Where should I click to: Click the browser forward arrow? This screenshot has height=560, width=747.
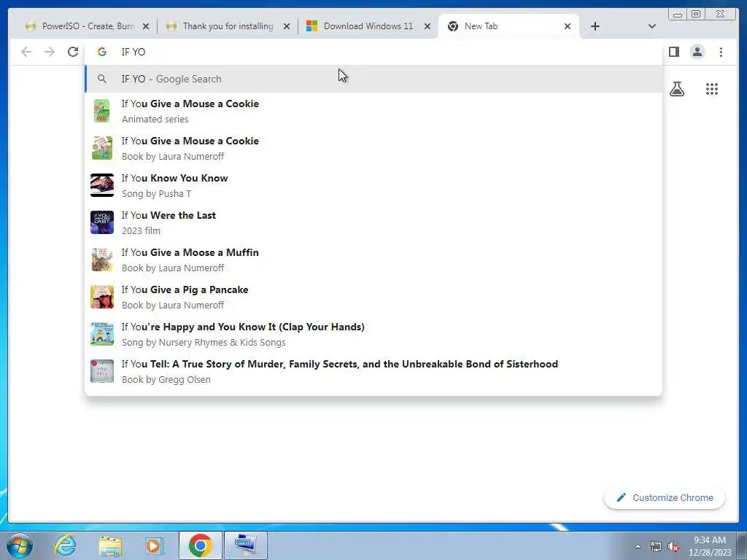[x=50, y=52]
